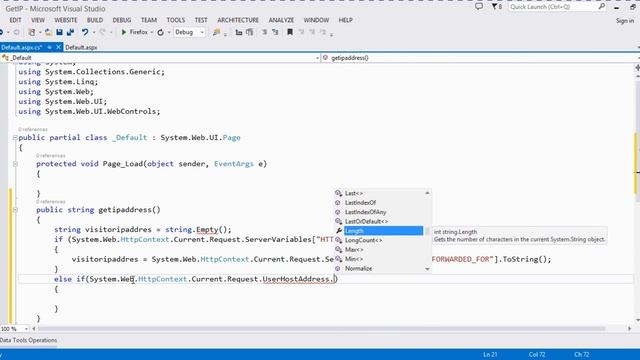The width and height of the screenshot is (640, 360).
Task: Open the Debug configuration dropdown
Action: (189, 32)
